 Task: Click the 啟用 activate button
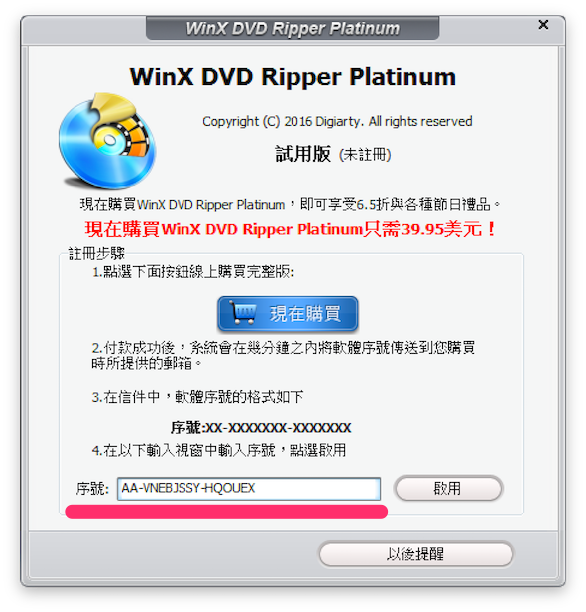click(449, 488)
